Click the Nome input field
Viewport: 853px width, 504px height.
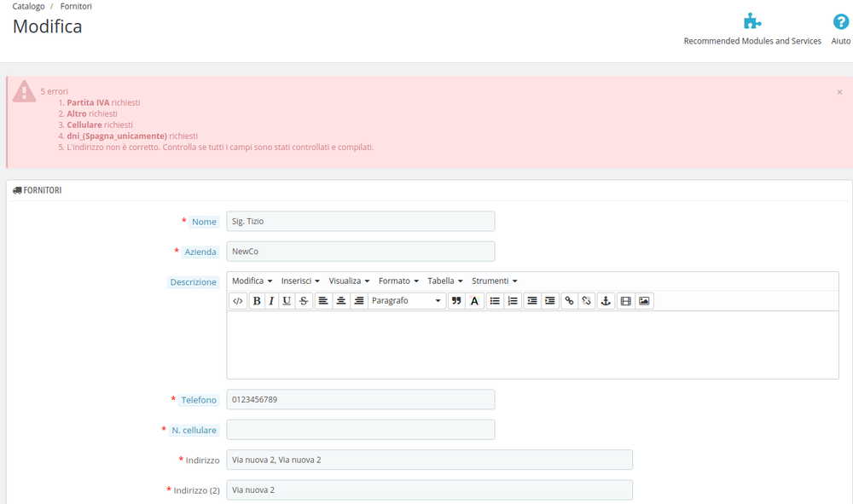(361, 221)
